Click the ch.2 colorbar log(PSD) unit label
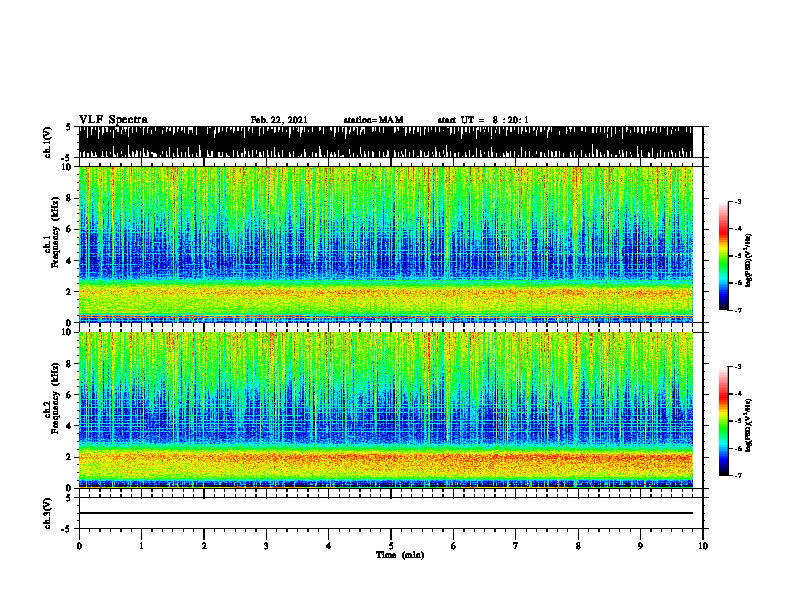792x612 pixels. point(749,425)
